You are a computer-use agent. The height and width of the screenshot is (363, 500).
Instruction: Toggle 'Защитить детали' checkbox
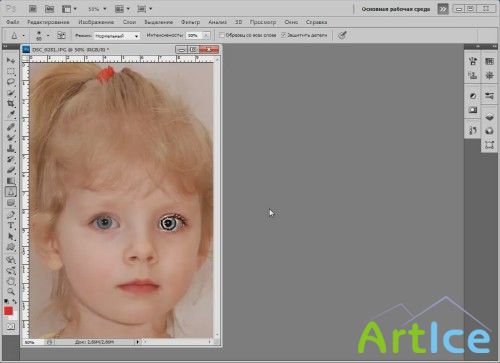click(283, 35)
